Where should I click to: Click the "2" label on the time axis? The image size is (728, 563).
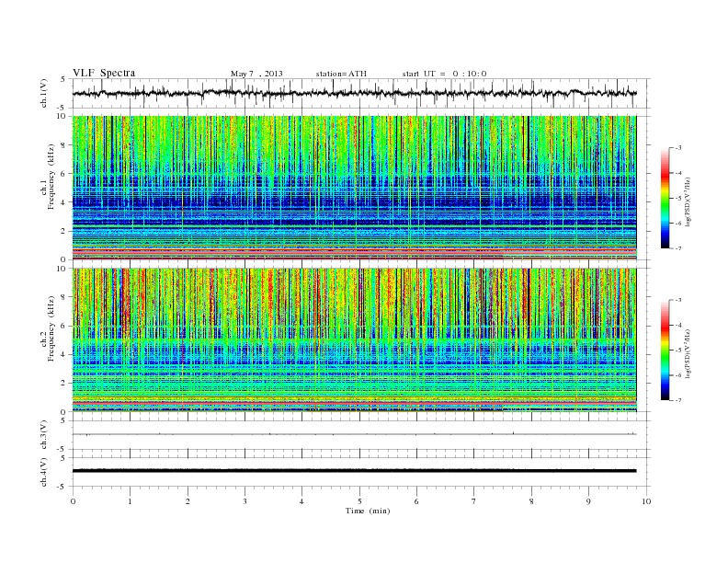tap(188, 501)
